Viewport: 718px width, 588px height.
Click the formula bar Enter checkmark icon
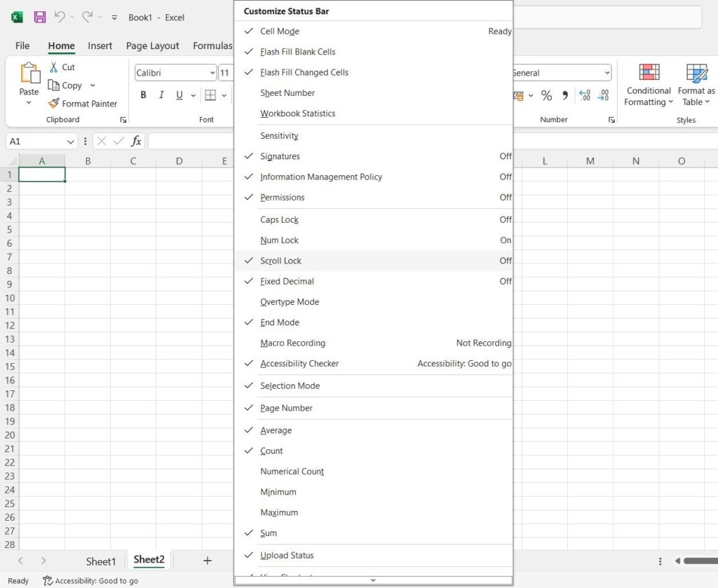118,141
